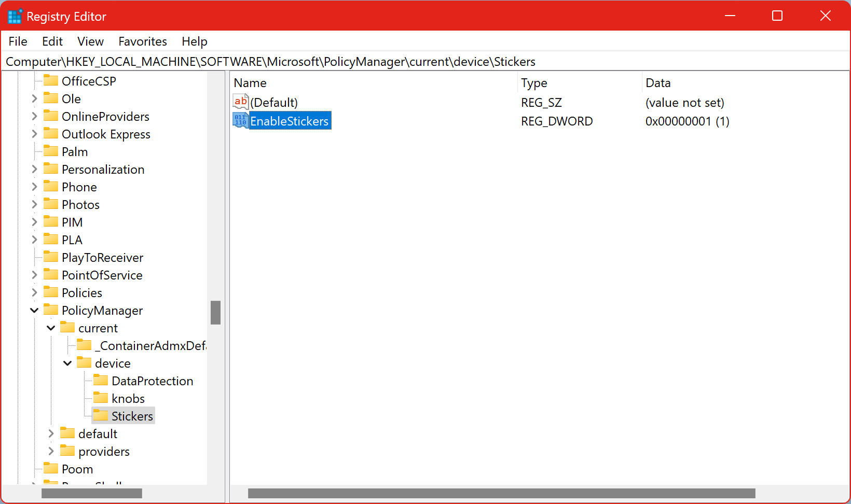851x504 pixels.
Task: Click the PointOfService folder icon
Action: pyautogui.click(x=51, y=274)
